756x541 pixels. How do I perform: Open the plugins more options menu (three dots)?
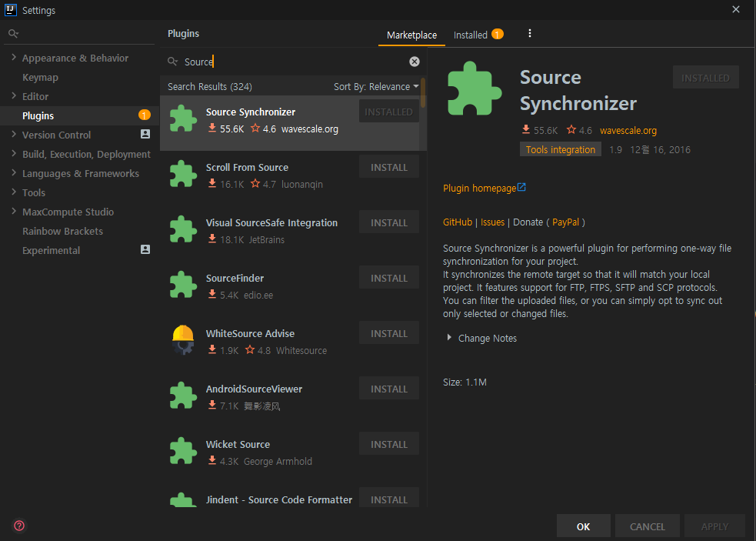pos(529,33)
